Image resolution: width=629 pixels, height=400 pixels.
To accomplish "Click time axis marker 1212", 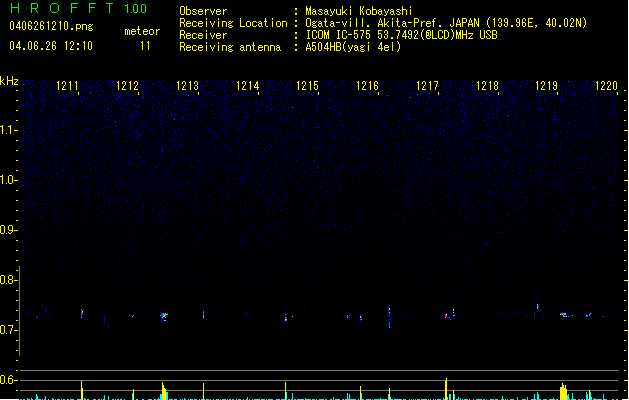I will (127, 85).
